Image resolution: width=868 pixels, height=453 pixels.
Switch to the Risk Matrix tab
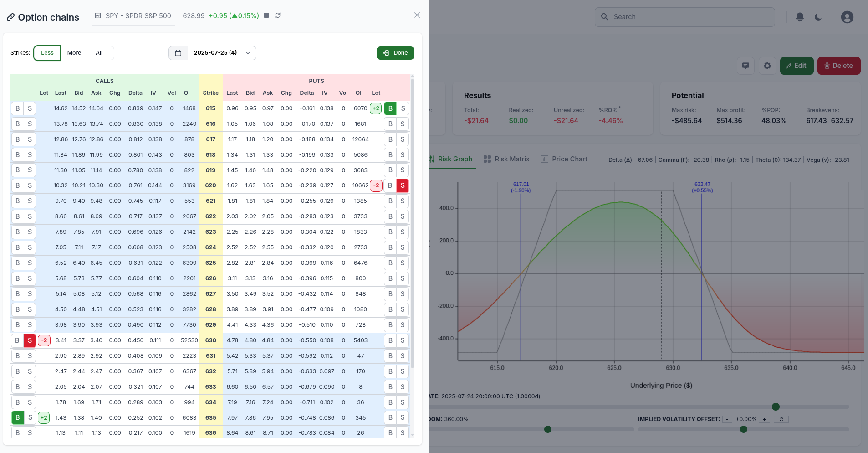pos(506,159)
